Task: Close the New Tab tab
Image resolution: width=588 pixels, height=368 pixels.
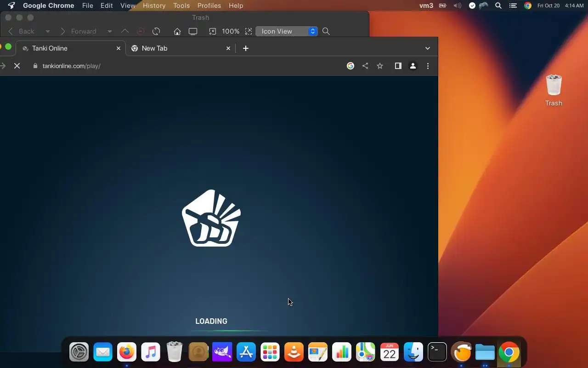Action: [228, 48]
